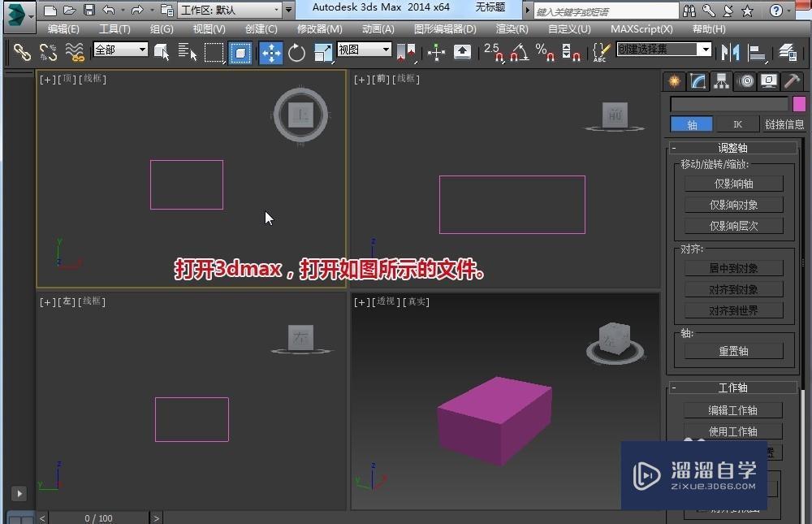Open the Utilities (hammer) panel
Image resolution: width=812 pixels, height=524 pixels.
792,80
